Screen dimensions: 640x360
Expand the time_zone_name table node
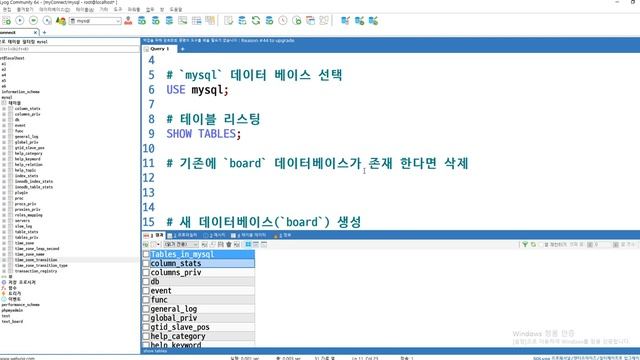click(4, 254)
